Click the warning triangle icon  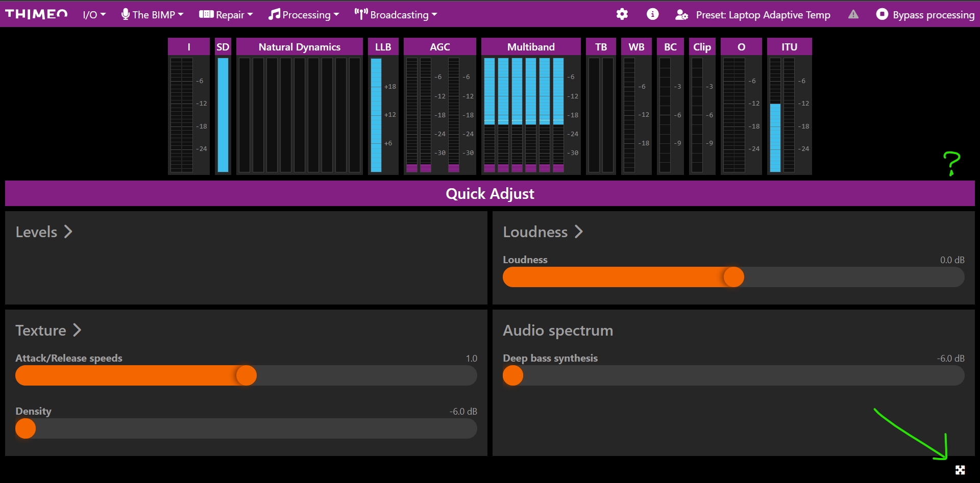[x=853, y=14]
